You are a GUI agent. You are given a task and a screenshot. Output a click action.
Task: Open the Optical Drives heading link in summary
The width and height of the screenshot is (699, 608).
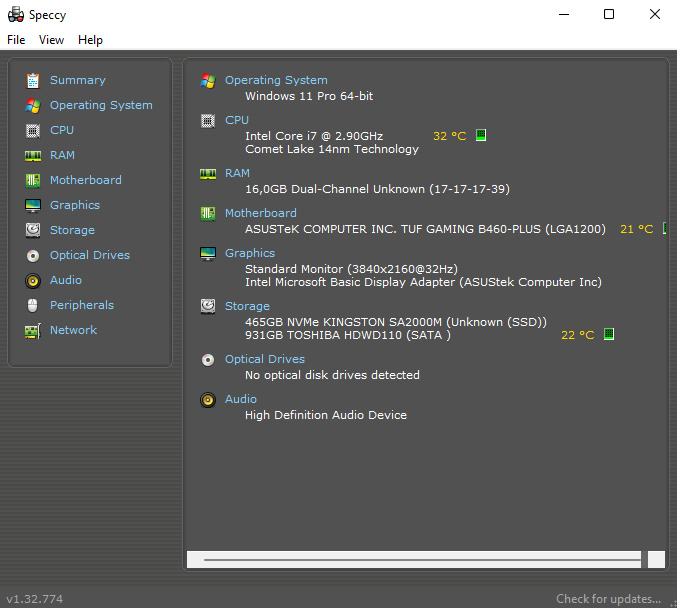[x=265, y=359]
